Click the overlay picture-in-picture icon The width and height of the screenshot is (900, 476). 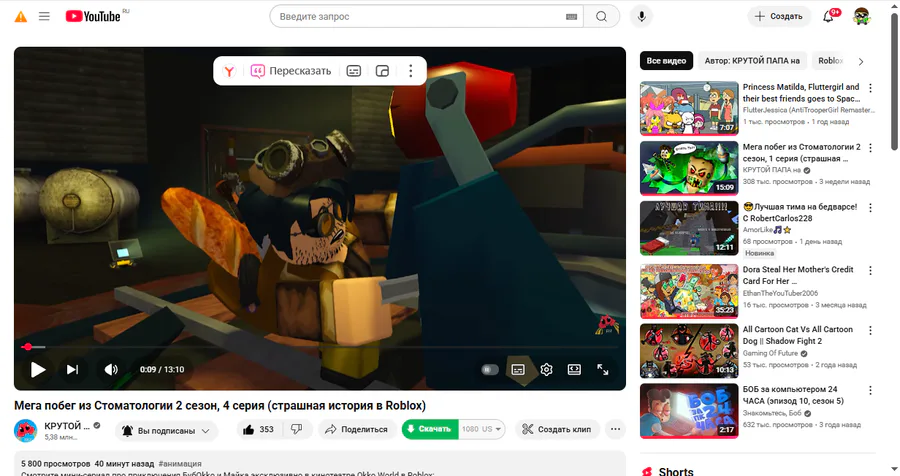click(382, 71)
